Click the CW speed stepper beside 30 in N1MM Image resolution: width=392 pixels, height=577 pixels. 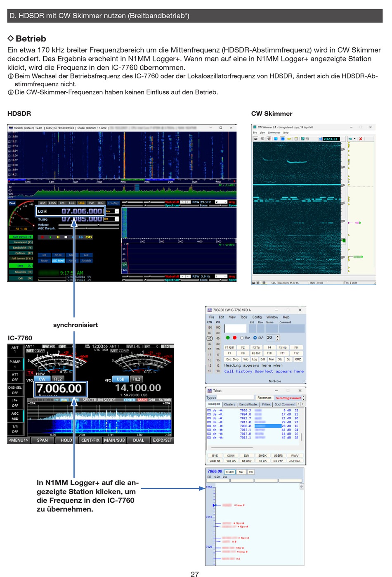coord(278,337)
